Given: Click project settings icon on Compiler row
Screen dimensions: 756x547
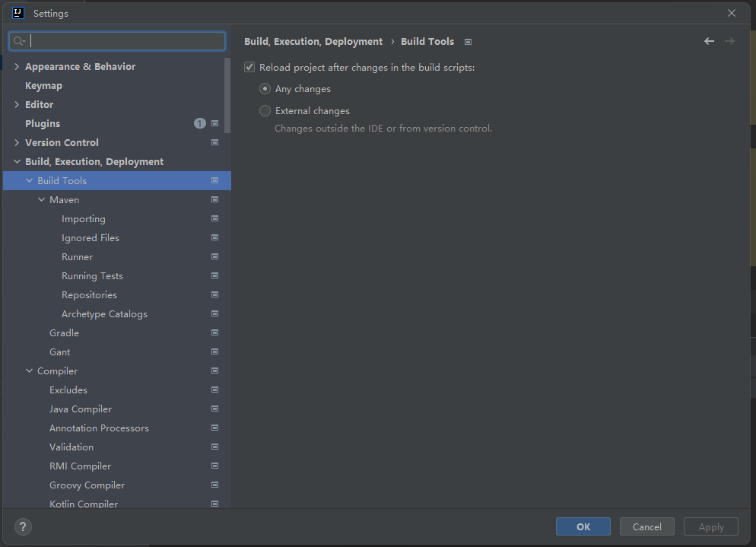Looking at the screenshot, I should coord(215,370).
